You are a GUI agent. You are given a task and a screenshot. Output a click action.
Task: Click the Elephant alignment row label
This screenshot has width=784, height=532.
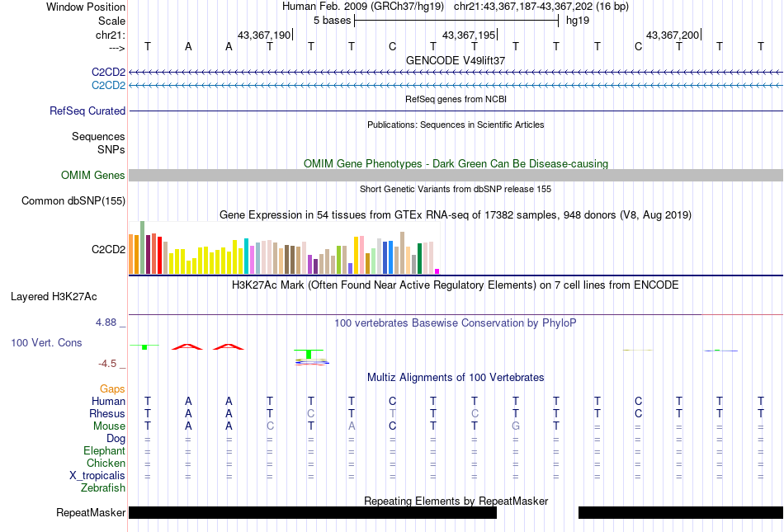point(104,450)
